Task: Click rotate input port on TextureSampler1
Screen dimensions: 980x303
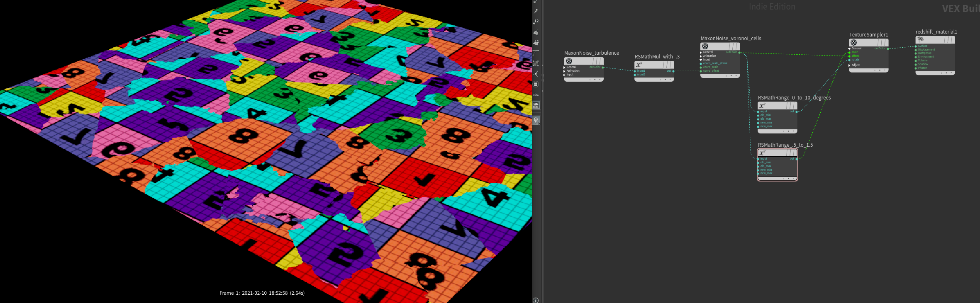Action: click(x=849, y=60)
